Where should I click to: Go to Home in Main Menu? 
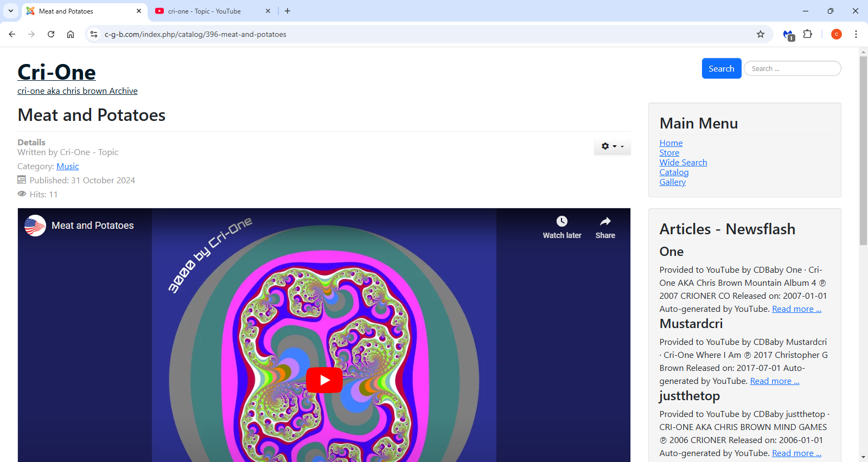click(x=671, y=143)
